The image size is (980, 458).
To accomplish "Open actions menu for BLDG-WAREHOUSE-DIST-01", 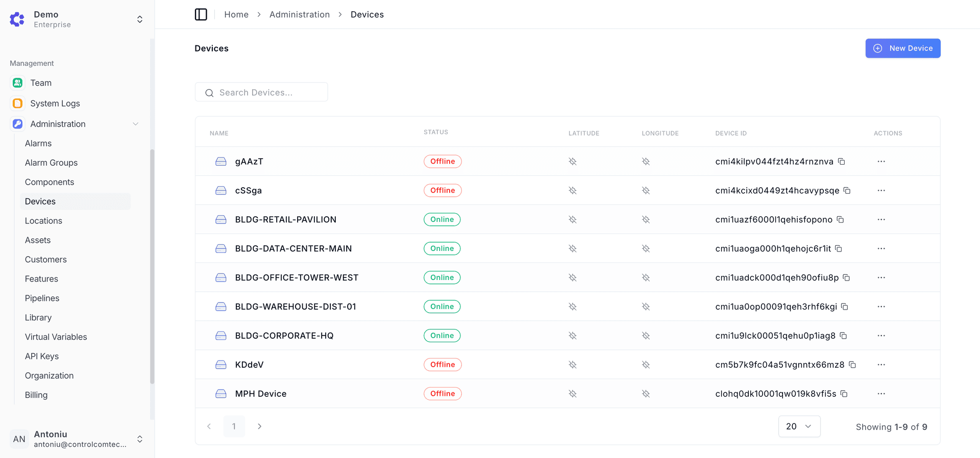I will (881, 307).
